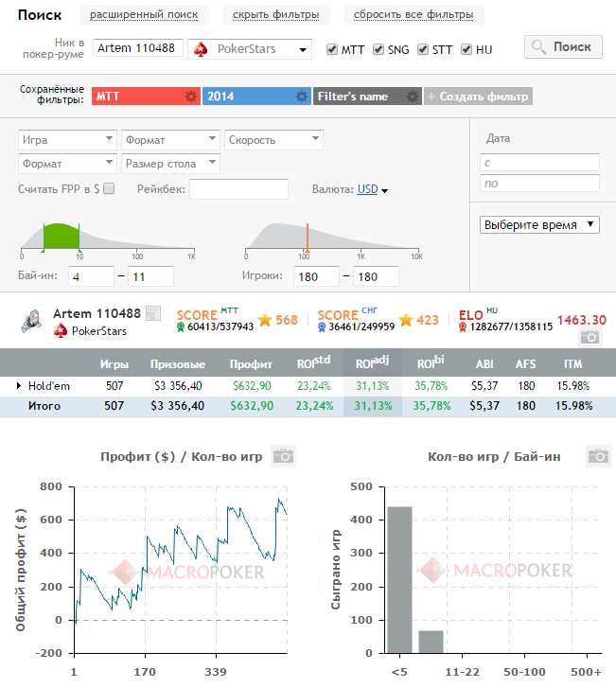616x688 pixels.
Task: Click maximum buy-in field with 11
Action: pos(150,276)
